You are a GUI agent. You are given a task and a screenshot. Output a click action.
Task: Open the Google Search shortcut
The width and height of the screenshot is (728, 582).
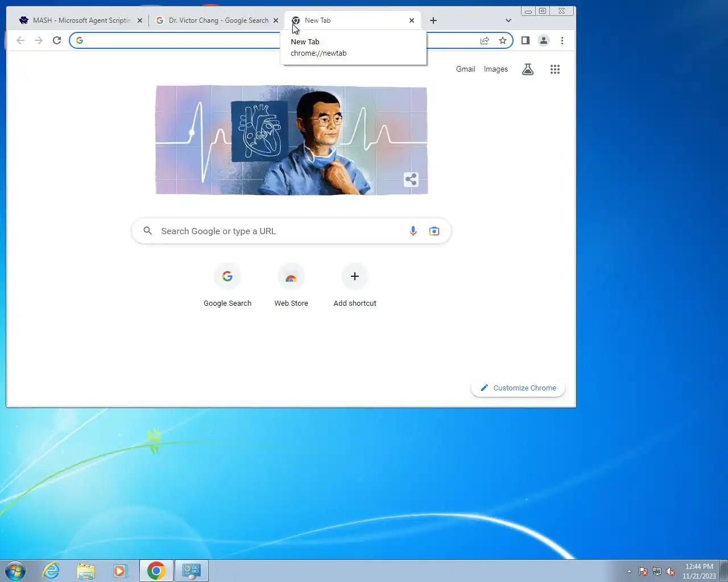tap(227, 286)
